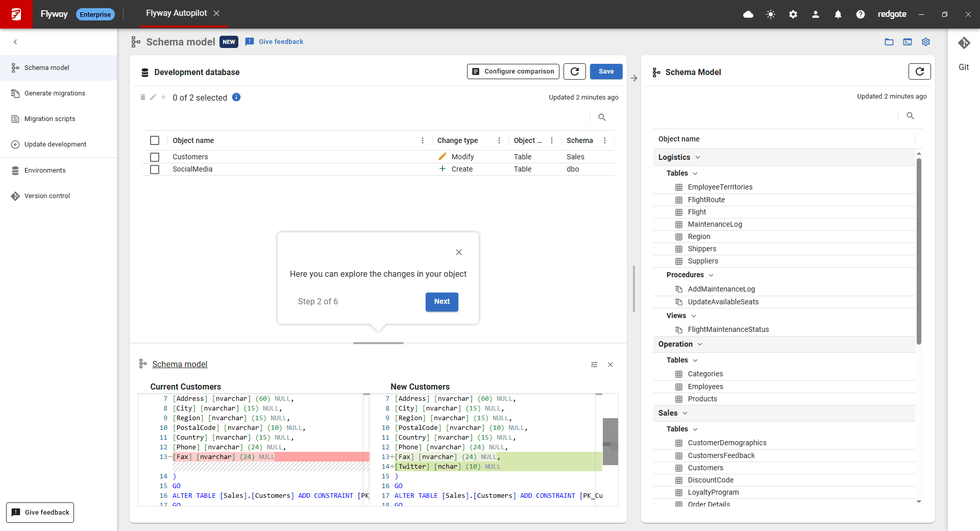Show selection info icon

236,97
